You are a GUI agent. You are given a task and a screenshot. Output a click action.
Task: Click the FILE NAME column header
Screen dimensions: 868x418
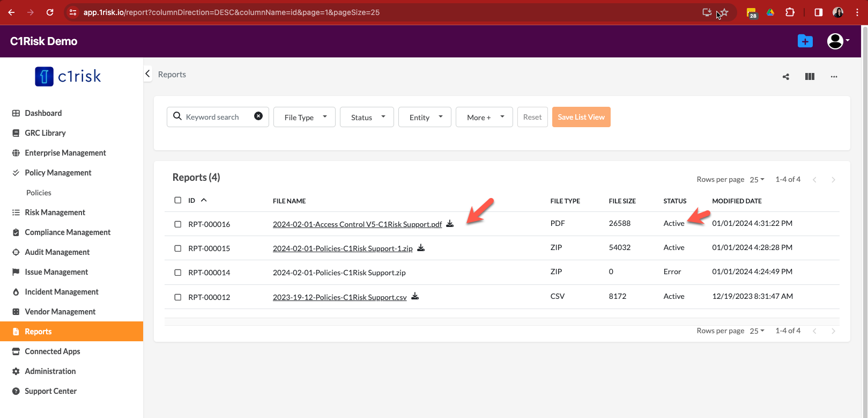289,201
